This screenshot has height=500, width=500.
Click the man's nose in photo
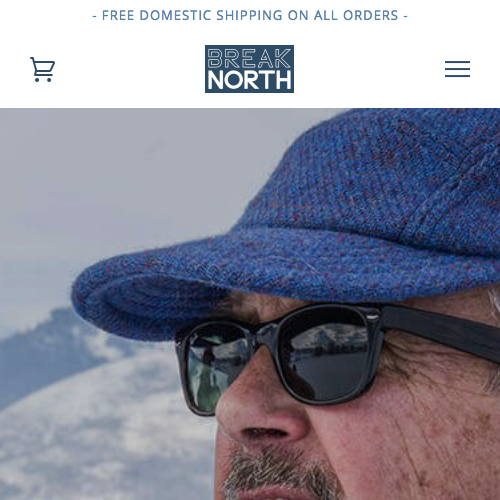[x=263, y=407]
